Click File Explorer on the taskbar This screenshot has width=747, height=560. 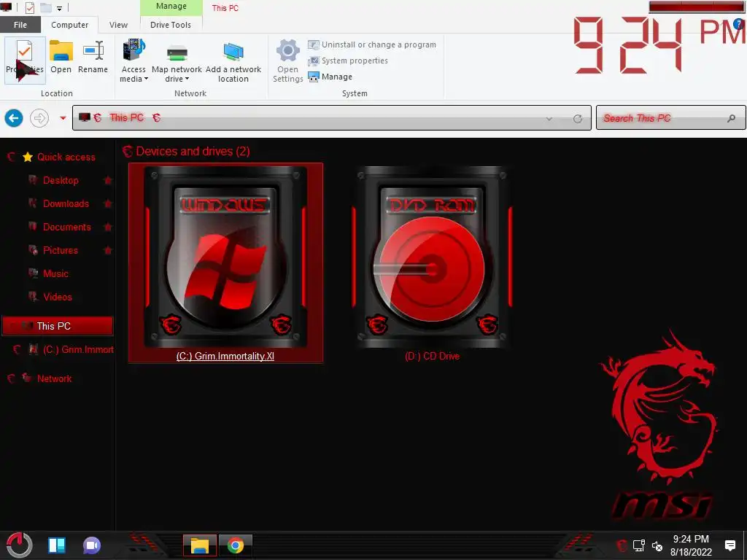(200, 545)
